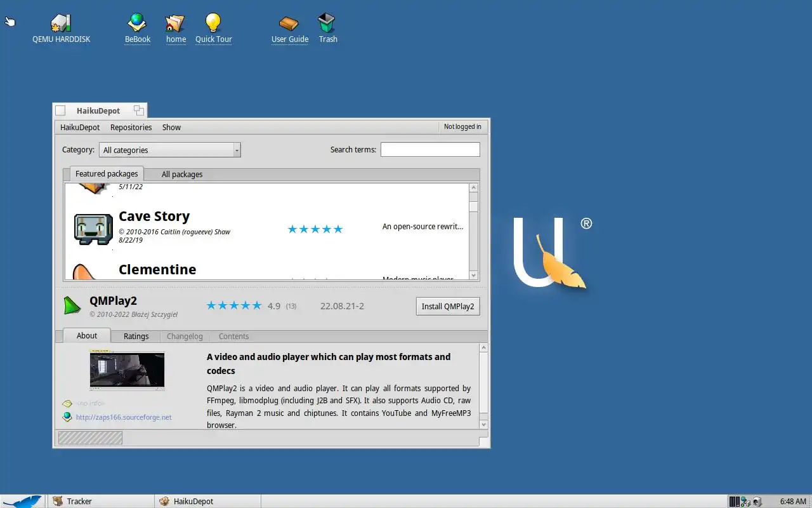Image resolution: width=812 pixels, height=508 pixels.
Task: Open the User Guide book icon
Action: [x=289, y=23]
